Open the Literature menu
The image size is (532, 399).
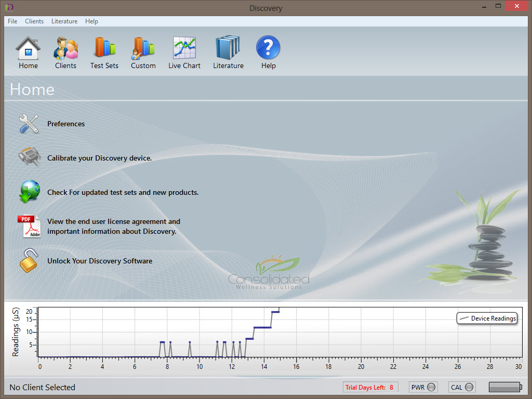coord(64,21)
